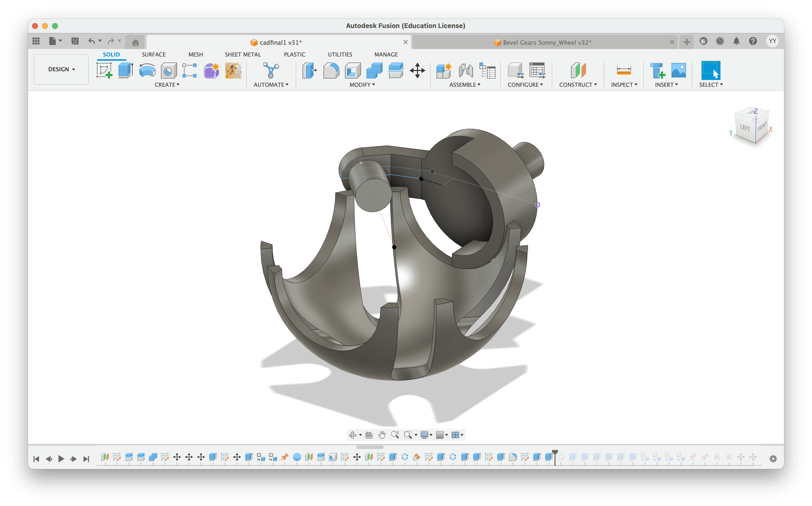The height and width of the screenshot is (506, 812).
Task: Click the Insert Image canvas icon
Action: point(678,70)
